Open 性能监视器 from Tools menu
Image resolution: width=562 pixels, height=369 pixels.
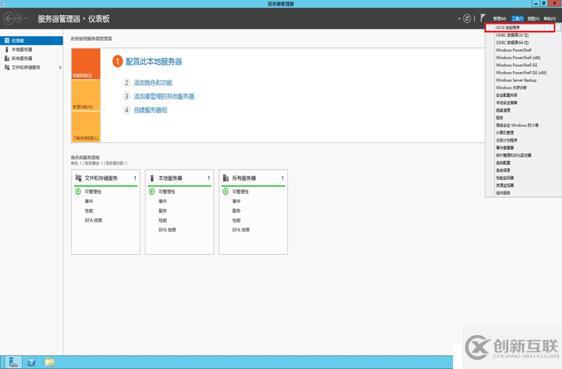pos(505,178)
